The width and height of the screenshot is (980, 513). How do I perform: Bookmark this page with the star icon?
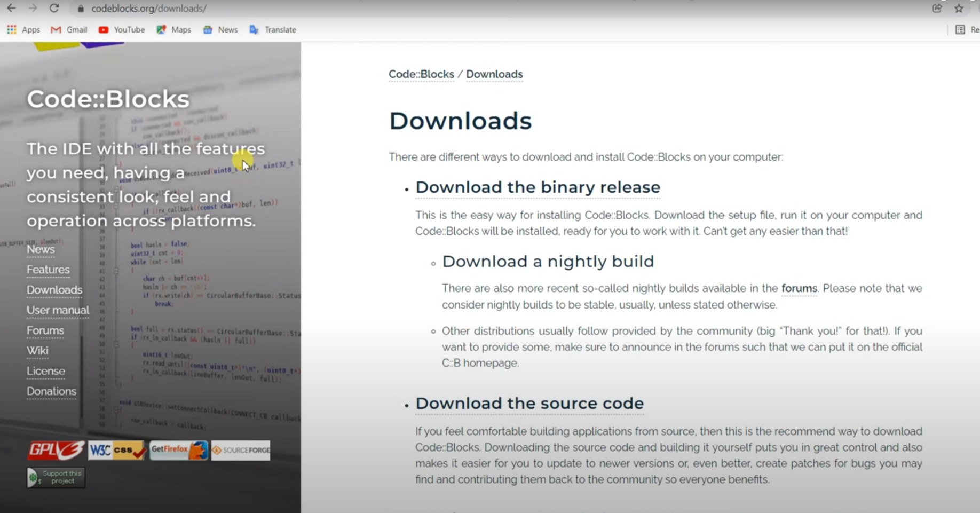tap(958, 9)
